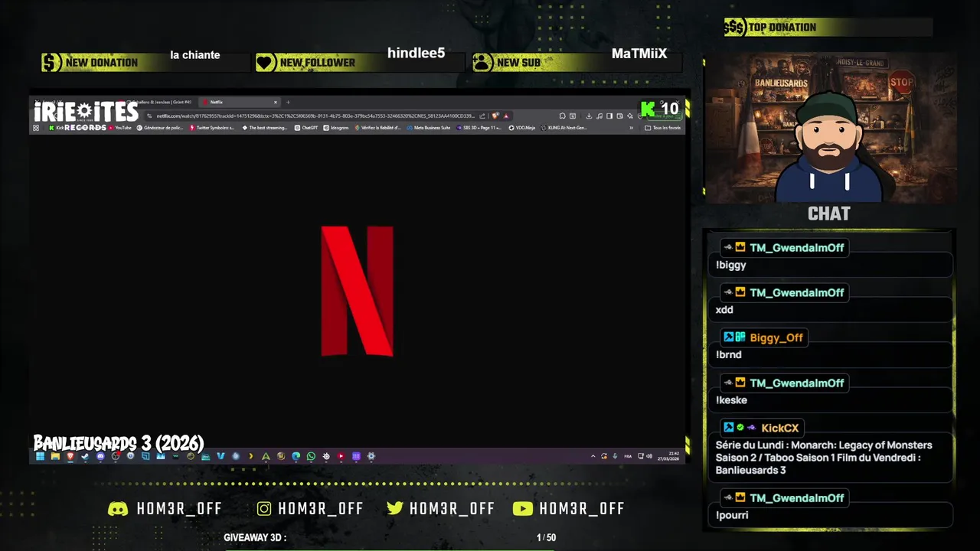Expand hidden system tray icons chevron

tap(593, 456)
